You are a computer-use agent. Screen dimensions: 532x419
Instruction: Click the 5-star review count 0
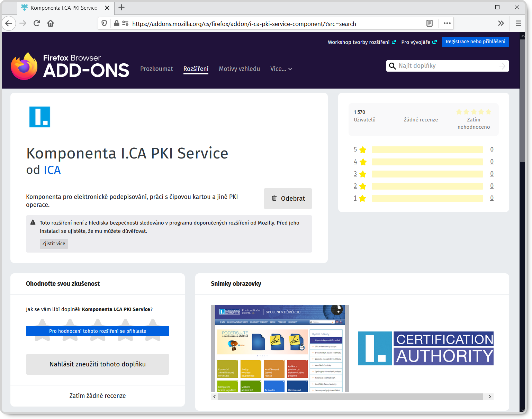pyautogui.click(x=492, y=149)
